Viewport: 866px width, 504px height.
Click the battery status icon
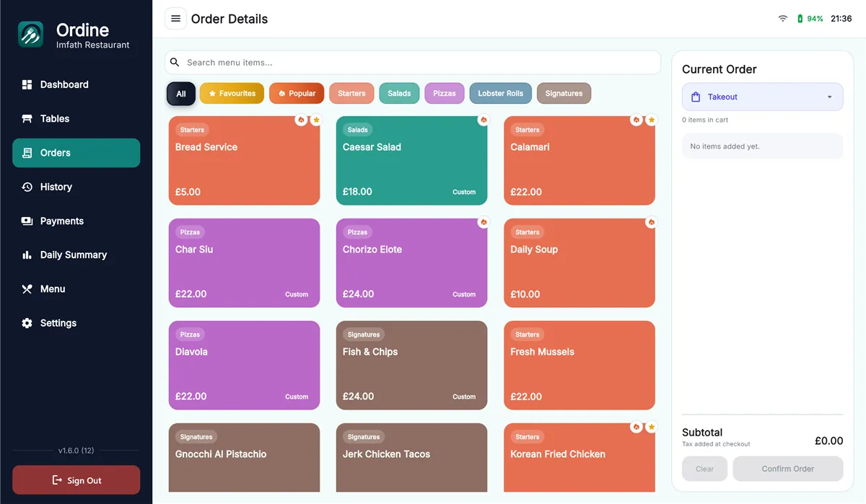tap(800, 19)
